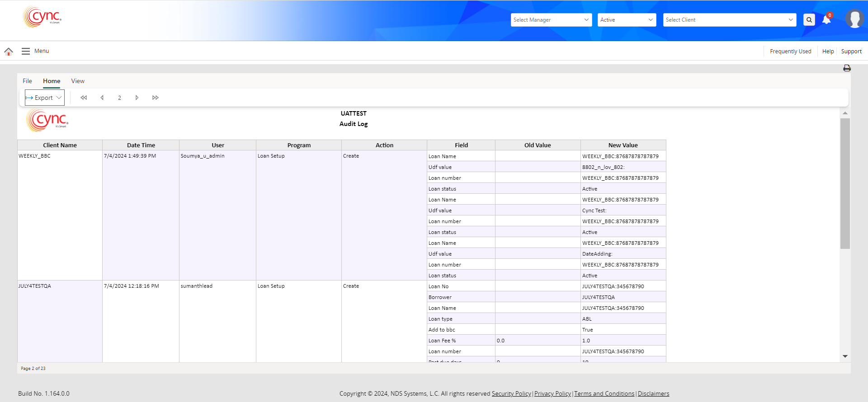Open the notifications bell

click(x=826, y=20)
